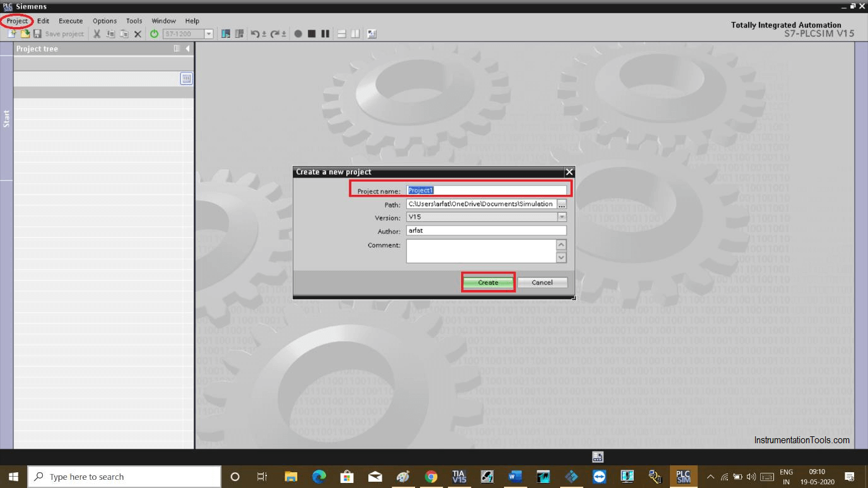Split the editor space horizontally

tap(342, 34)
